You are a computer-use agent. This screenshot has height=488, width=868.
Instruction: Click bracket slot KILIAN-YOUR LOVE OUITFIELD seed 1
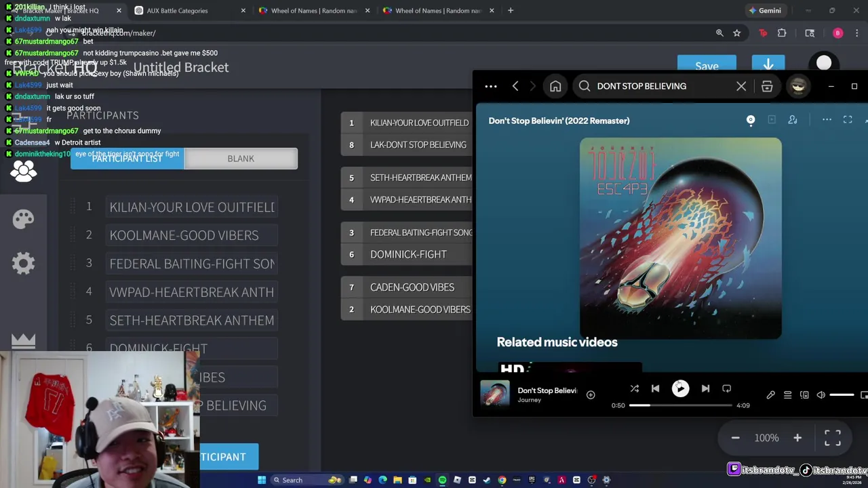[406, 123]
